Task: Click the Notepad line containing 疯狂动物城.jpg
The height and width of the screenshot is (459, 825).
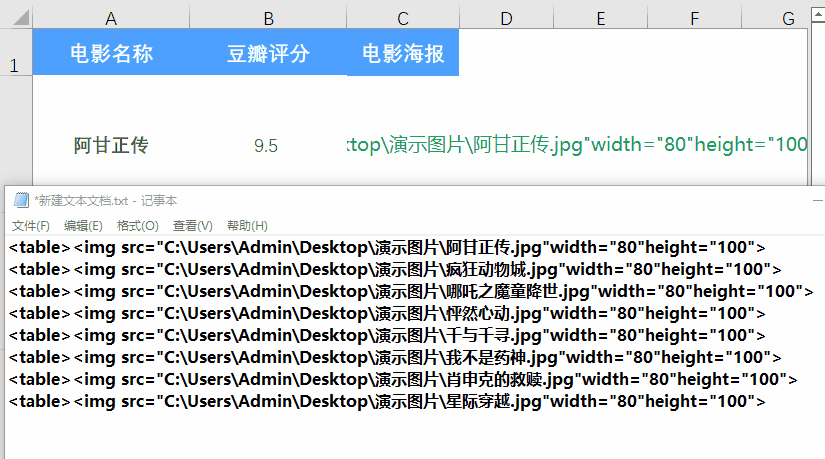Action: point(395,269)
